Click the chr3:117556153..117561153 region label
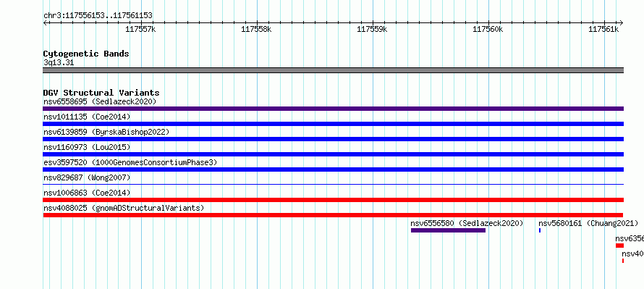Screen dimensions: 644x289 pyautogui.click(x=98, y=16)
